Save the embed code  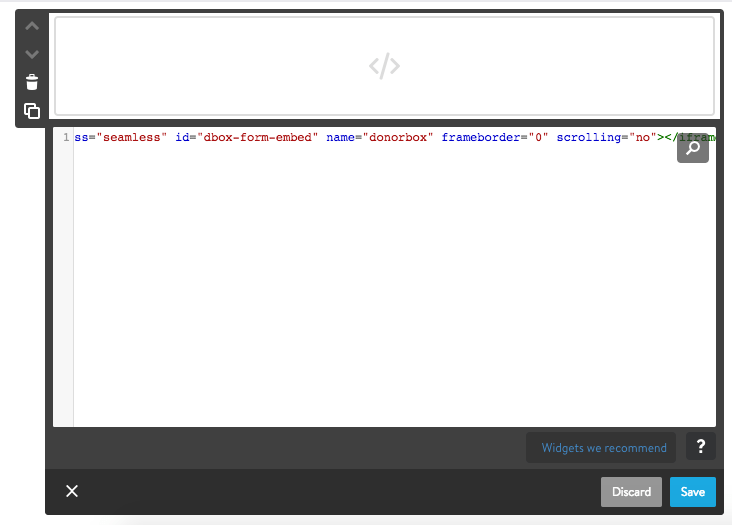coord(693,491)
